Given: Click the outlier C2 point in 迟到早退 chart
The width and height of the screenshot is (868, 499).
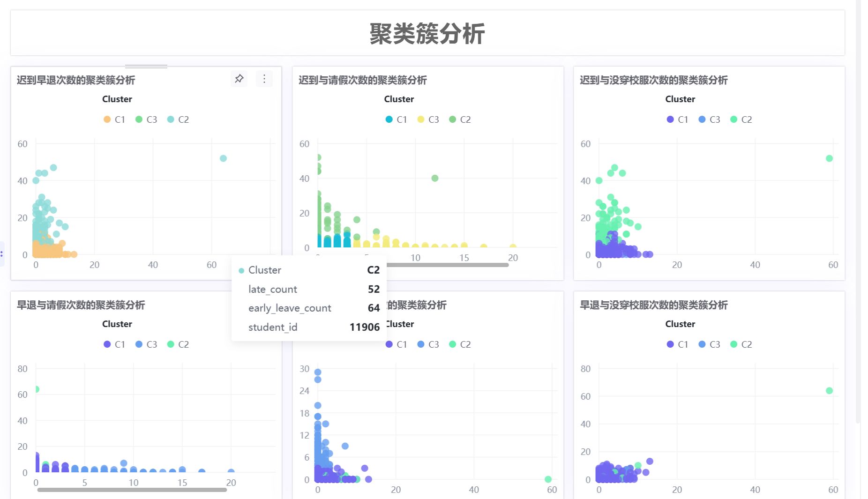Looking at the screenshot, I should point(224,158).
